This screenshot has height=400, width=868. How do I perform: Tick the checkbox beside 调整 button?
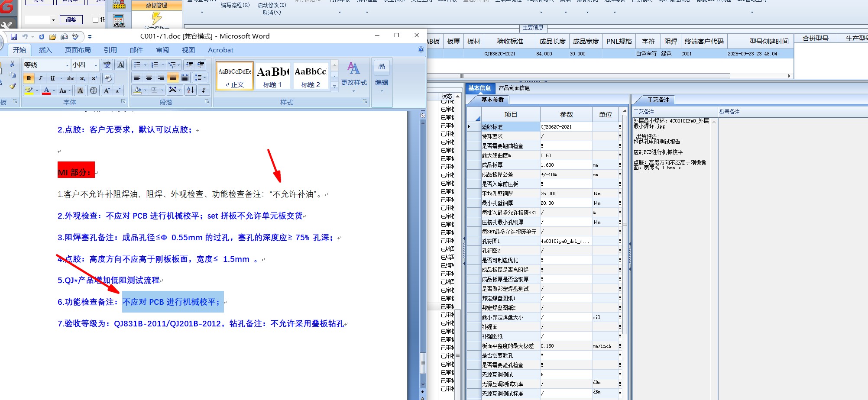tap(96, 19)
